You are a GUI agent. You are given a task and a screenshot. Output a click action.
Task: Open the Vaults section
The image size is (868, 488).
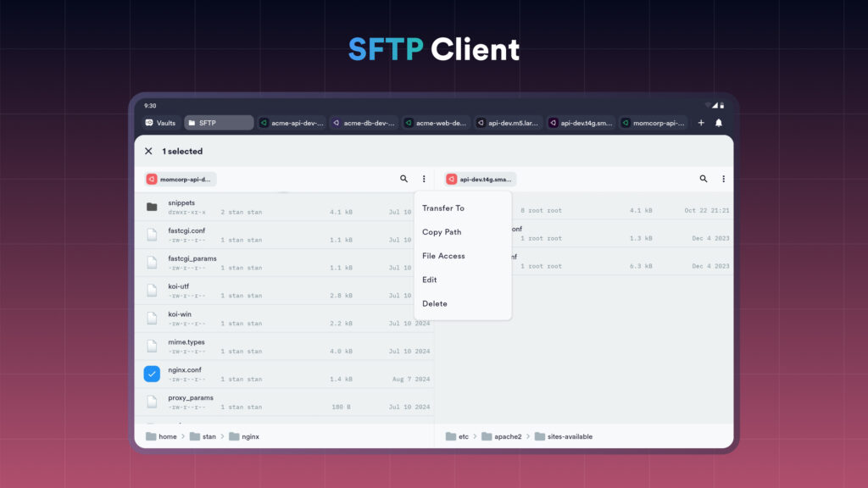[x=160, y=122]
